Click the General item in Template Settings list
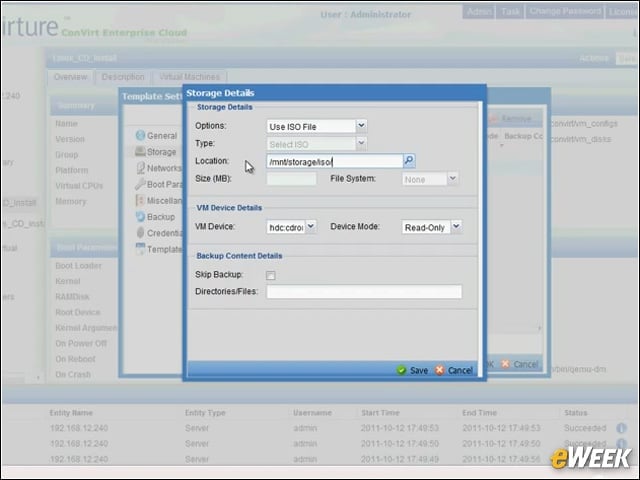 pyautogui.click(x=156, y=136)
